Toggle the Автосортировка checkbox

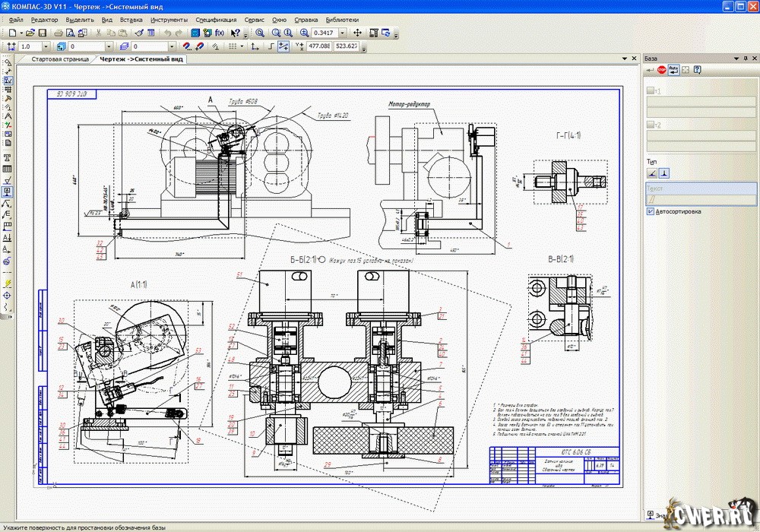[x=650, y=211]
